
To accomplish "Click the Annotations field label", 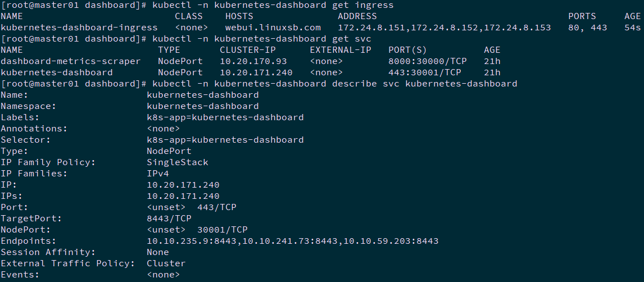I will 34,129.
